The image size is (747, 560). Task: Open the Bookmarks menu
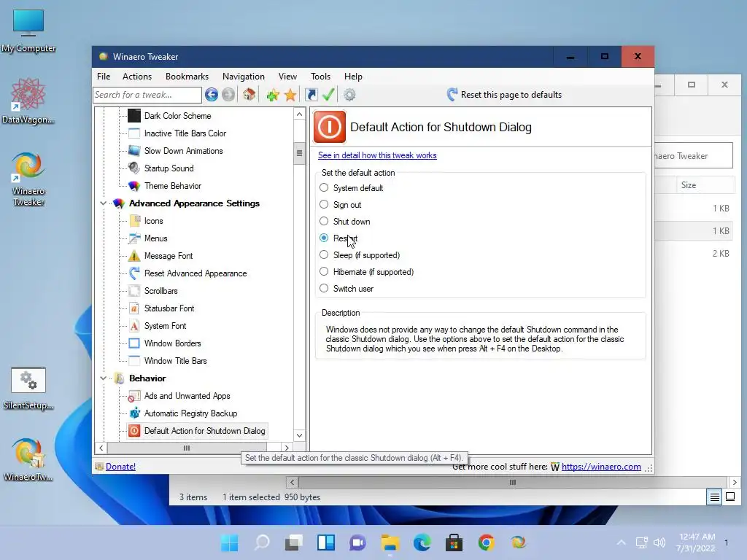pyautogui.click(x=187, y=76)
